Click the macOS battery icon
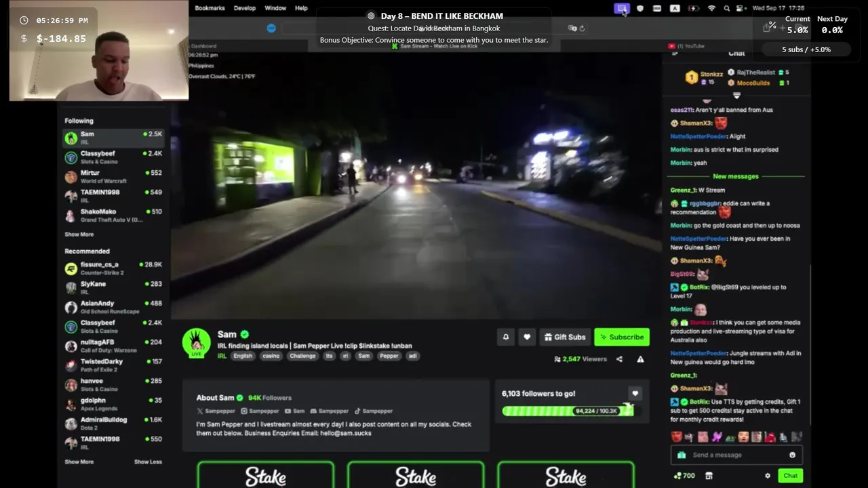868x488 pixels. (693, 8)
